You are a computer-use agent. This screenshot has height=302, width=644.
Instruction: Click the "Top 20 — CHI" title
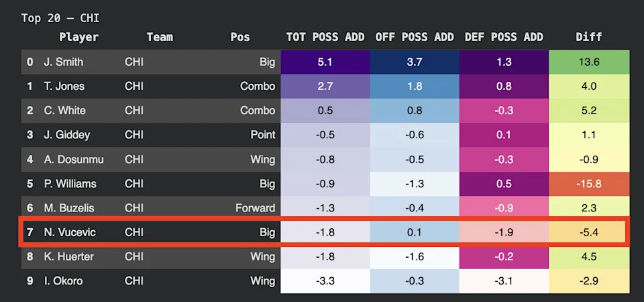pos(60,18)
